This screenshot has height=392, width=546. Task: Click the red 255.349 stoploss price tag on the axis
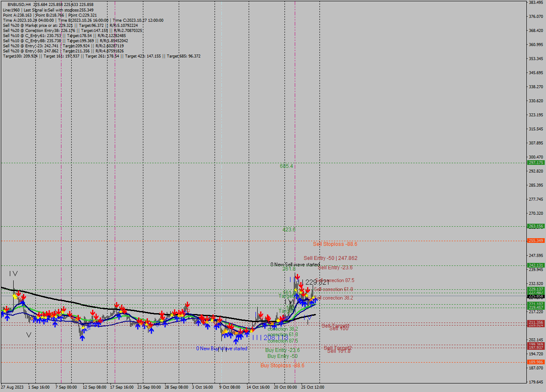click(x=537, y=240)
